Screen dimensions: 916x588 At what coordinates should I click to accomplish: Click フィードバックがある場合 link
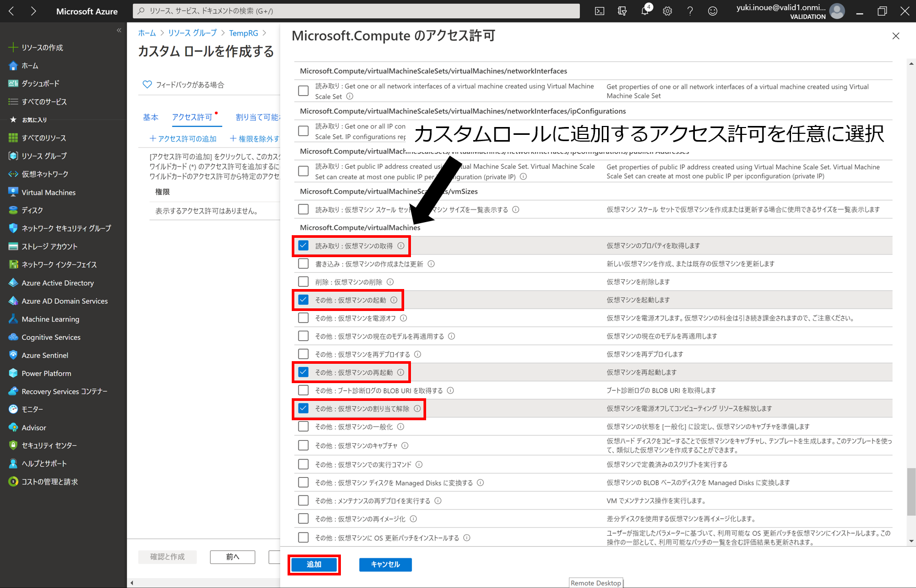pyautogui.click(x=184, y=85)
